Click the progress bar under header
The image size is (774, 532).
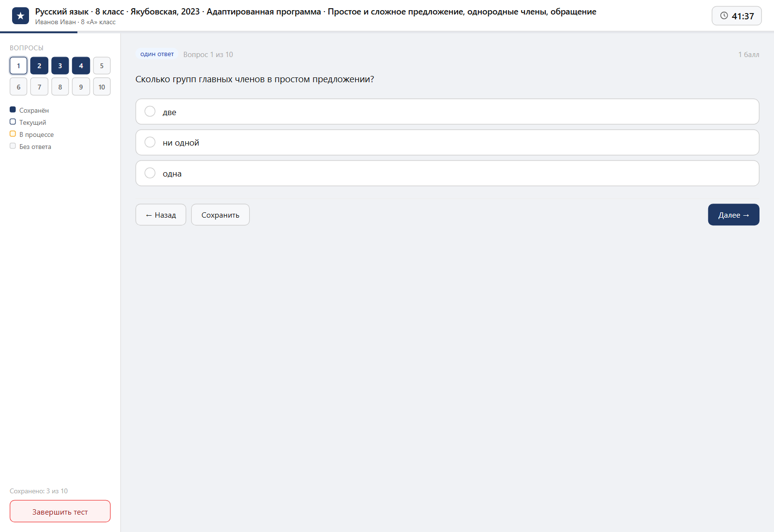point(387,32)
